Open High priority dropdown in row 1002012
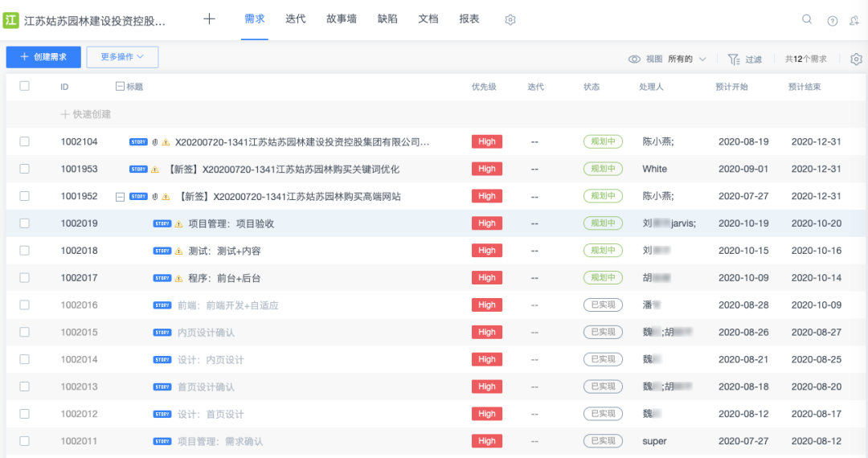868x458 pixels. [486, 414]
